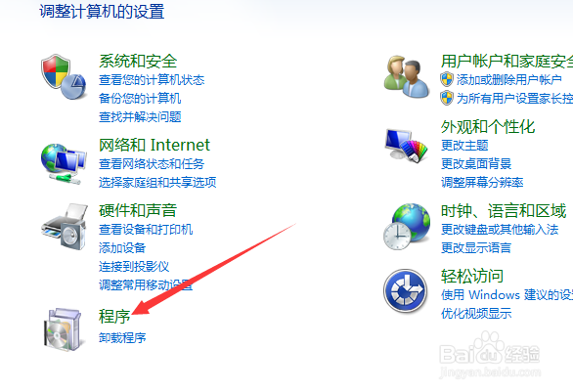Select 连接到投影仪 link
Image resolution: width=573 pixels, height=392 pixels.
pos(134,266)
